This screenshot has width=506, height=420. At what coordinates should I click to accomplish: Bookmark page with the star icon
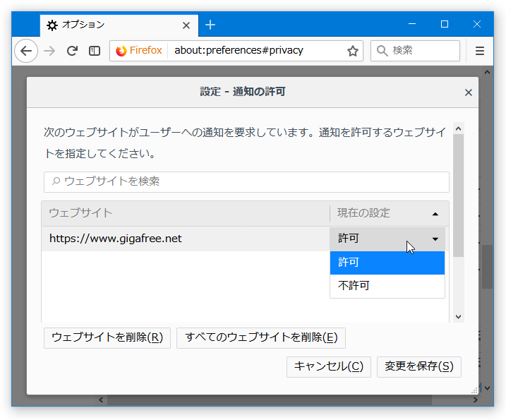(352, 51)
